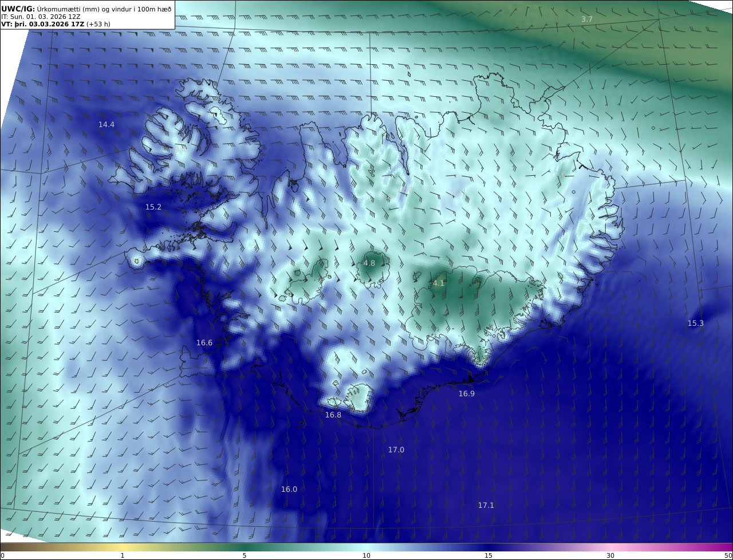
Task: Click the VT: þri. 03.03.2026 17Z line
Action: coord(56,24)
